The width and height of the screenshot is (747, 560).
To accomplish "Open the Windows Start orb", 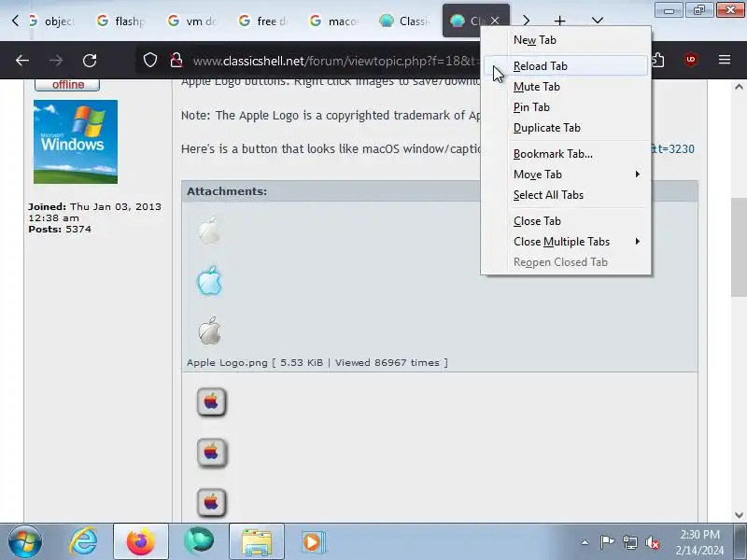I will (x=25, y=541).
